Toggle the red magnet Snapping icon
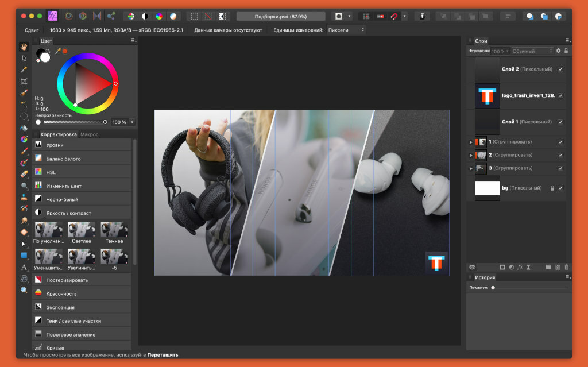Image resolution: width=588 pixels, height=367 pixels. click(394, 17)
